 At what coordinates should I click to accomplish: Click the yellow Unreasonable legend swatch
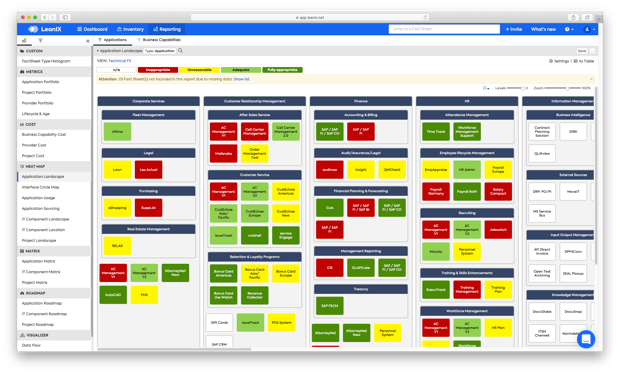coord(199,70)
